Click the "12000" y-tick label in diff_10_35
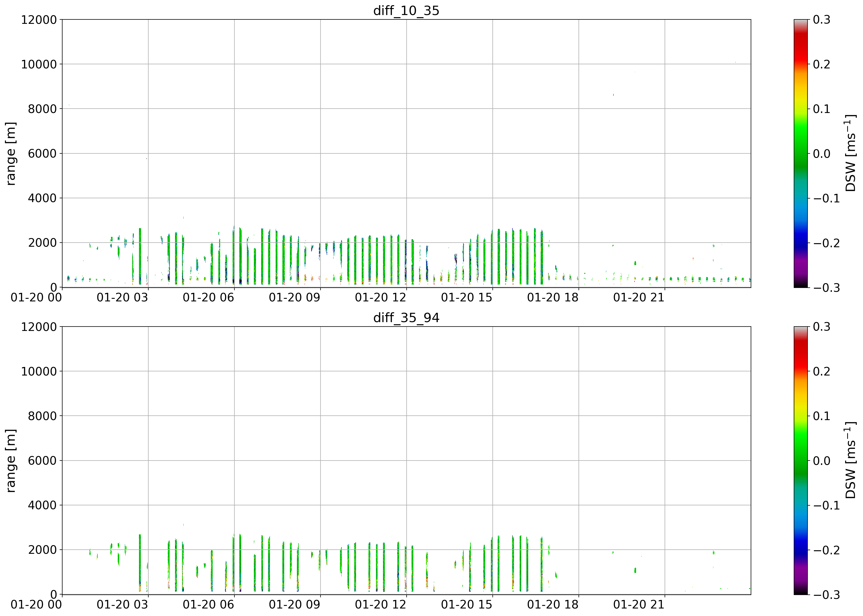Viewport: 863px width, 616px height. pyautogui.click(x=39, y=20)
